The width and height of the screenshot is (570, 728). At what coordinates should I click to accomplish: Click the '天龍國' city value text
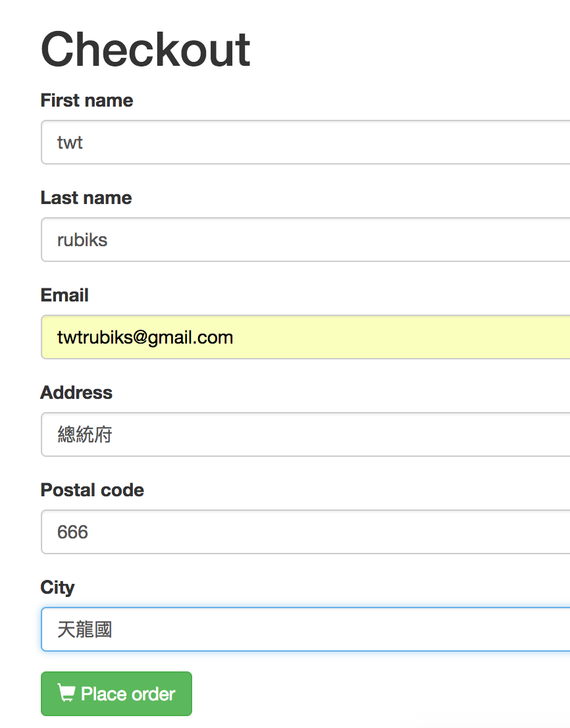[x=84, y=629]
